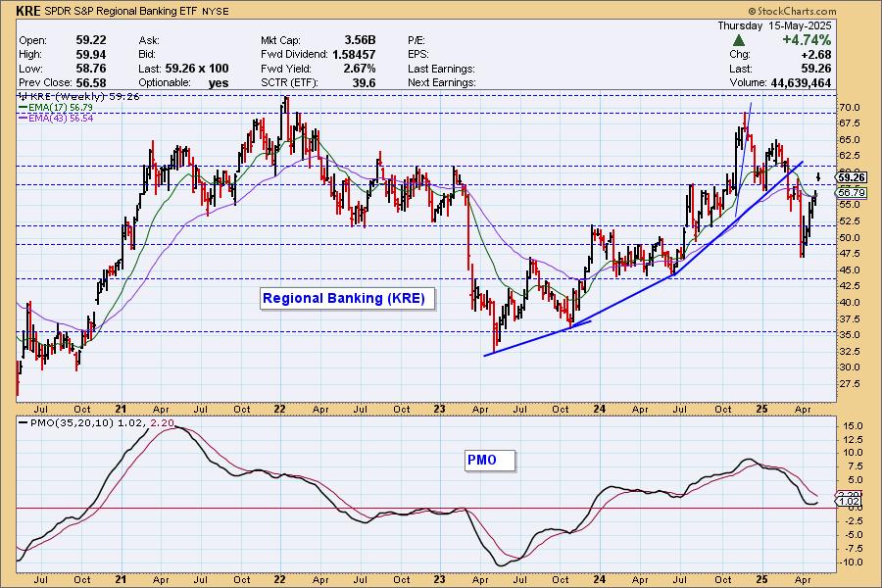The height and width of the screenshot is (588, 882).
Task: Click the 'P/E:' label
Action: pyautogui.click(x=416, y=40)
